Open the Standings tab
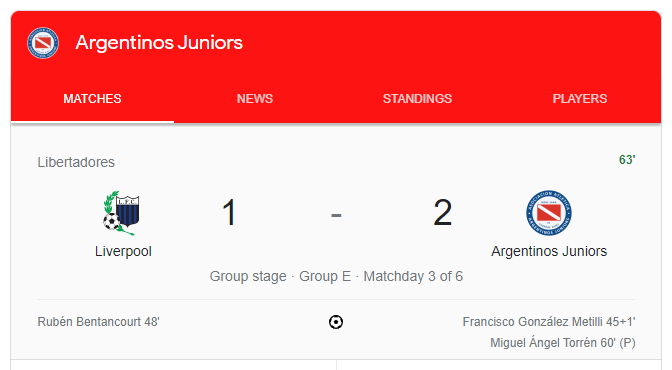 (x=417, y=99)
